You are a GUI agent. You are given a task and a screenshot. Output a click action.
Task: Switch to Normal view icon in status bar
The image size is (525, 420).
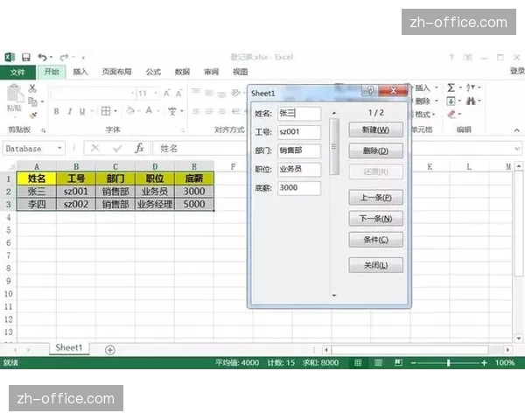pyautogui.click(x=358, y=363)
